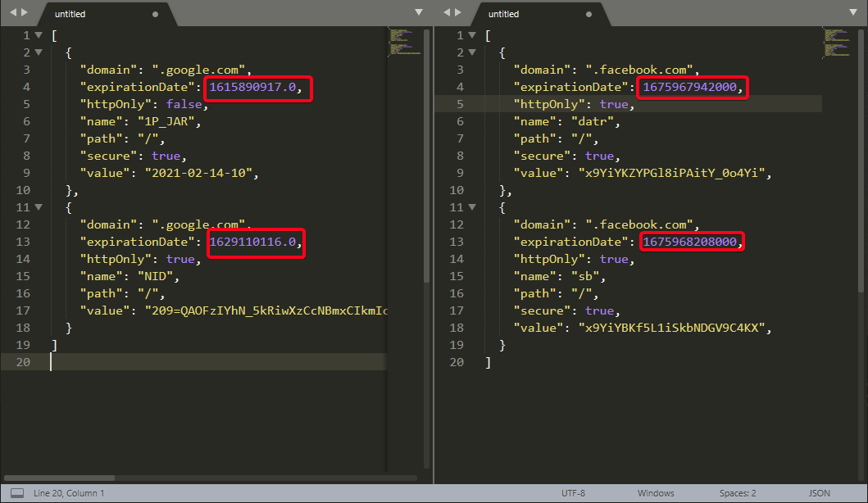Click value 1675968208000 in right pane
Screen dimensions: 868x503
(x=690, y=242)
